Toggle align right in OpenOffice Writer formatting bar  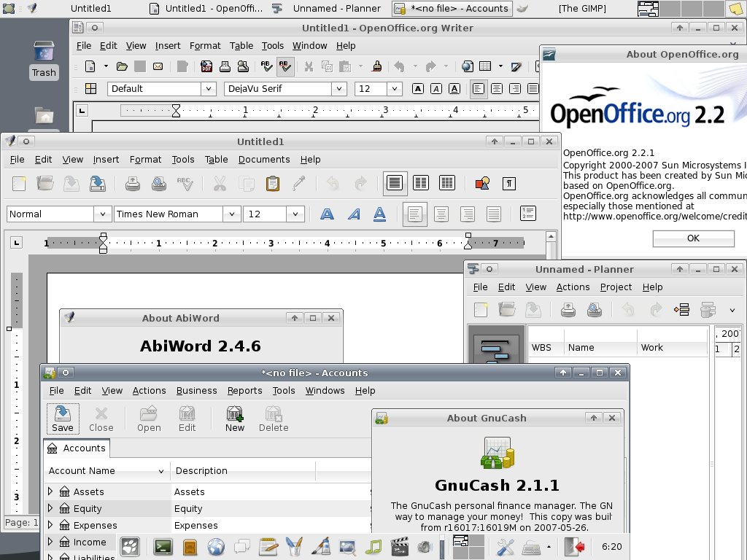coord(515,88)
